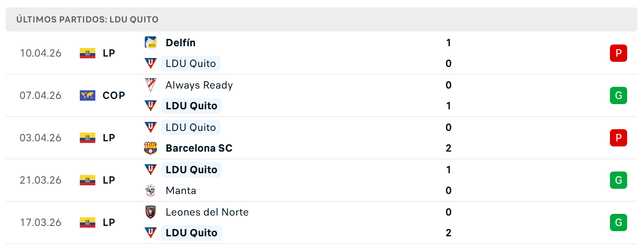Image resolution: width=644 pixels, height=251 pixels.
Task: Click green G badge for Leones del Norte match
Action: click(x=618, y=222)
